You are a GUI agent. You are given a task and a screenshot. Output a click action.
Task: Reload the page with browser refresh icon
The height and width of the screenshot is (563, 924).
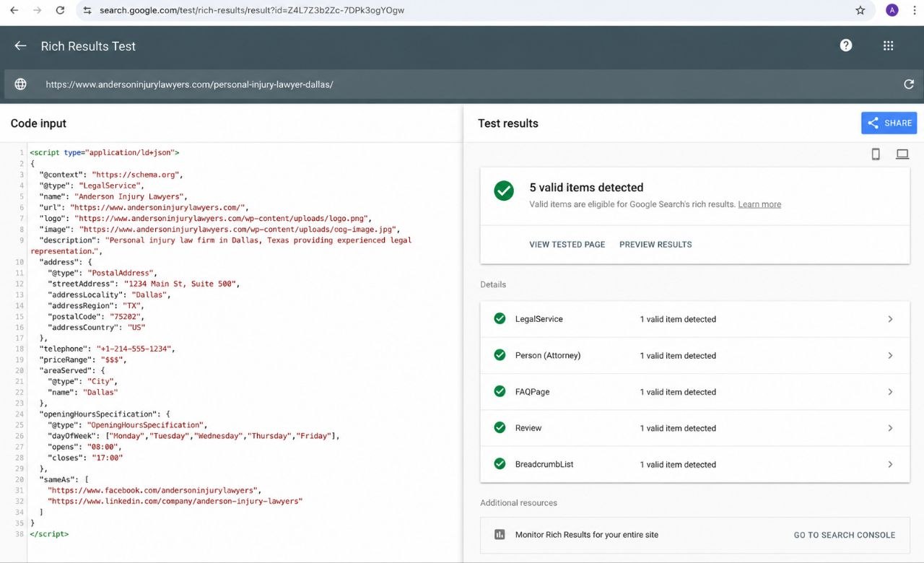(60, 10)
